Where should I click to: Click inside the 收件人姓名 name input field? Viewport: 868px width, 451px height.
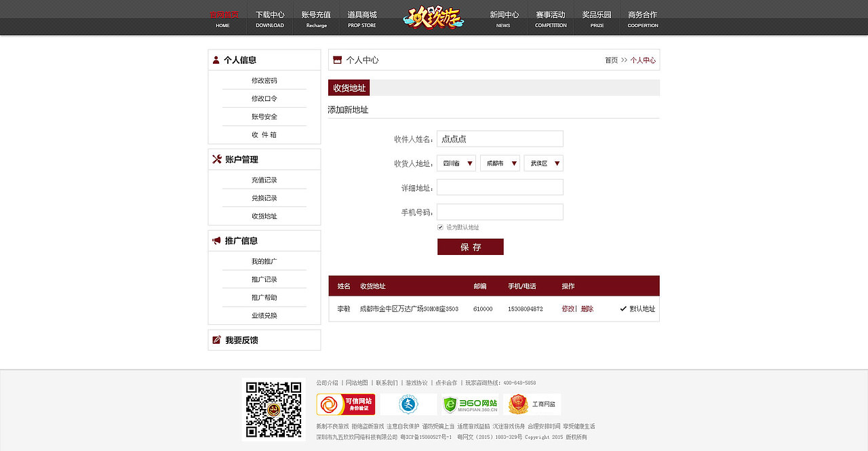pyautogui.click(x=500, y=138)
